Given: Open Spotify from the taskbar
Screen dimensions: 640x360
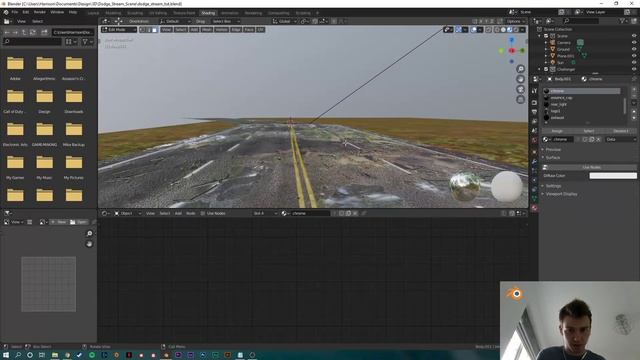Looking at the screenshot, I should [92, 355].
